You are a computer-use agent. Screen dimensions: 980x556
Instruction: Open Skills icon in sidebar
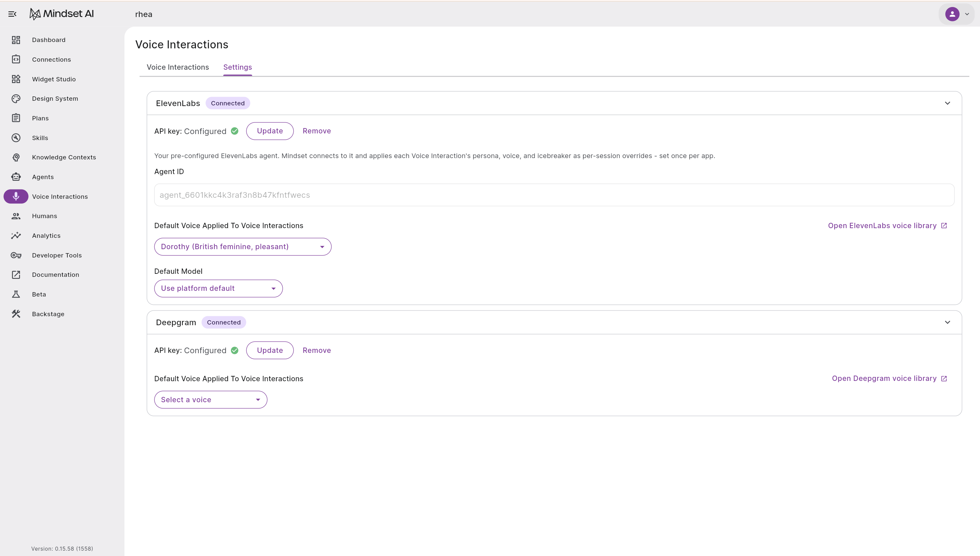click(x=16, y=138)
